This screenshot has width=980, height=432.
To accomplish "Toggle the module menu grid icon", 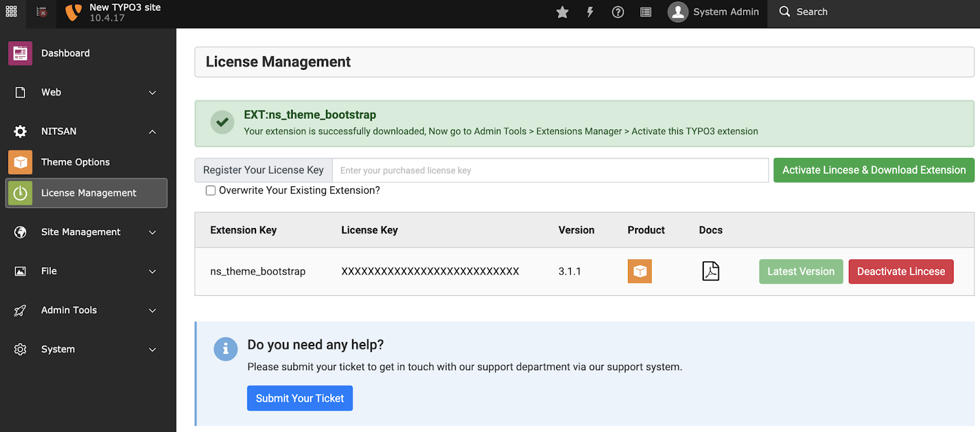I will (12, 12).
